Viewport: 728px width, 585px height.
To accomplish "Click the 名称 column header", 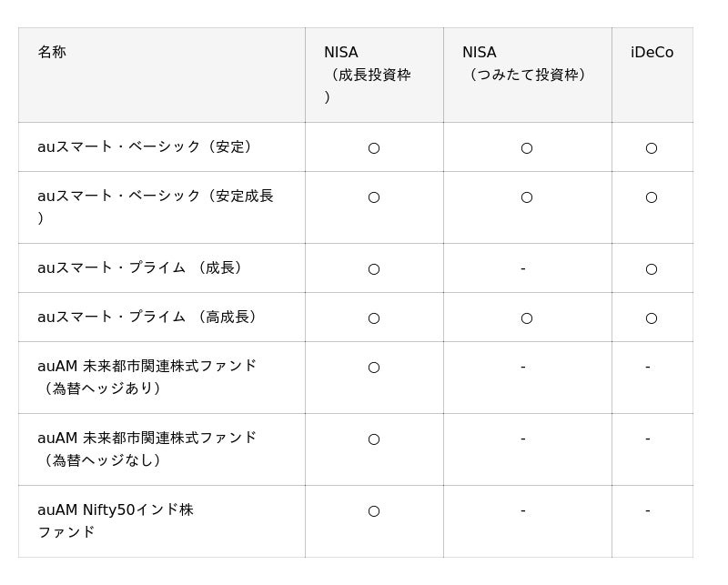I will 52,52.
